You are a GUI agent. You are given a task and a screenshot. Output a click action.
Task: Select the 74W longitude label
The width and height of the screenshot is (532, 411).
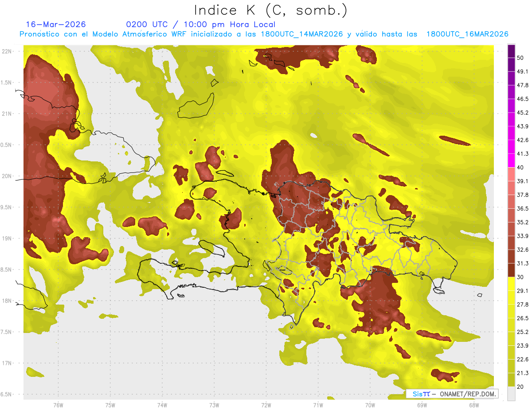(162, 405)
